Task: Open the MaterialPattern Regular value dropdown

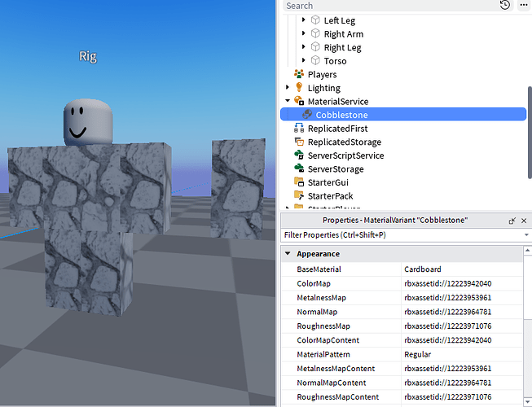Action: (461, 354)
